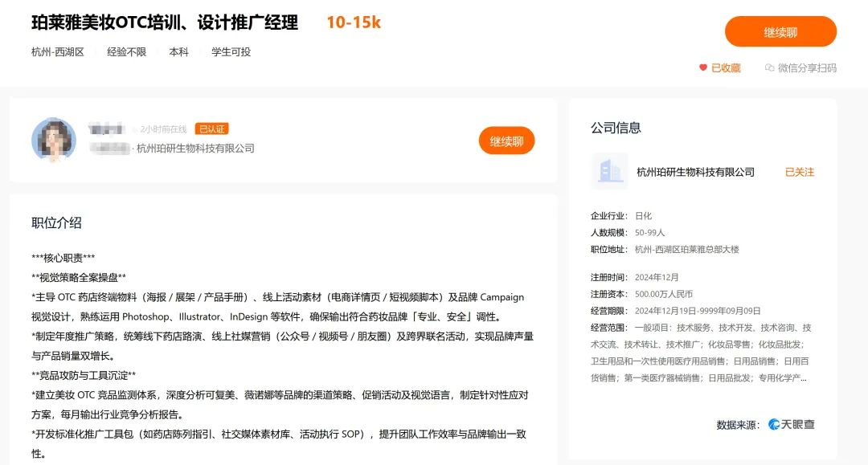Click the 数据来源 label
Image resolution: width=868 pixels, height=465 pixels.
pos(739,425)
